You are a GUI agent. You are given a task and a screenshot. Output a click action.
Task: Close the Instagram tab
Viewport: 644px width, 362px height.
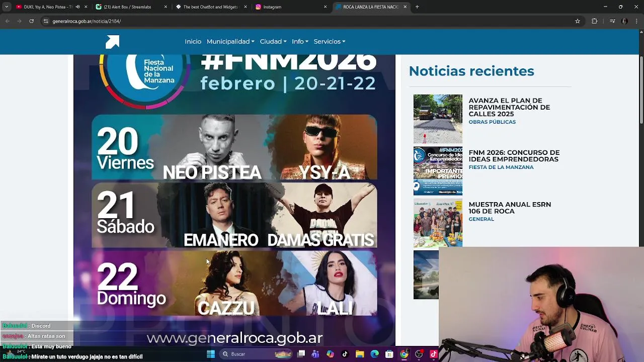[325, 7]
